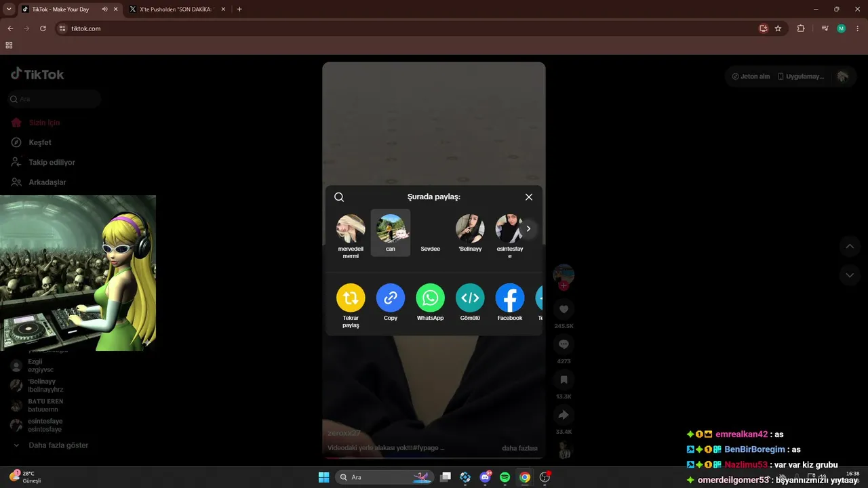The image size is (868, 488).
Task: Choose Sevdee as share recipient
Action: [430, 234]
